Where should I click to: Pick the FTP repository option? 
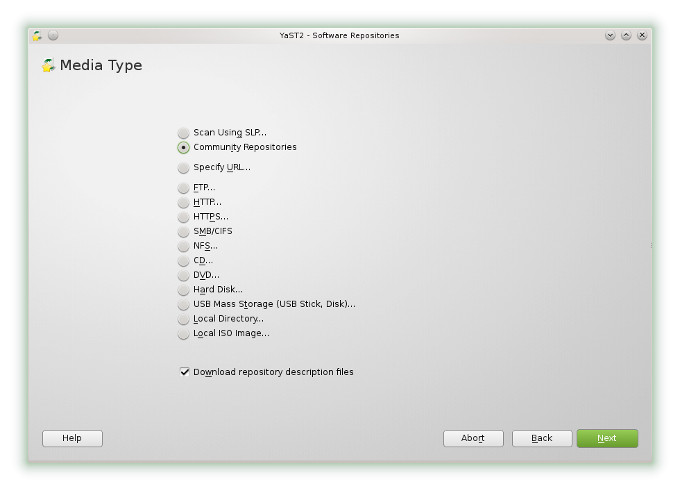pyautogui.click(x=183, y=188)
